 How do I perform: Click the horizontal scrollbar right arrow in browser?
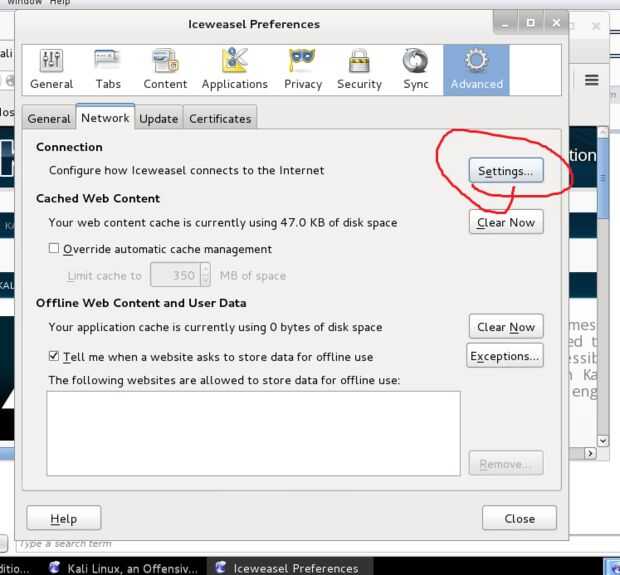pyautogui.click(x=590, y=453)
